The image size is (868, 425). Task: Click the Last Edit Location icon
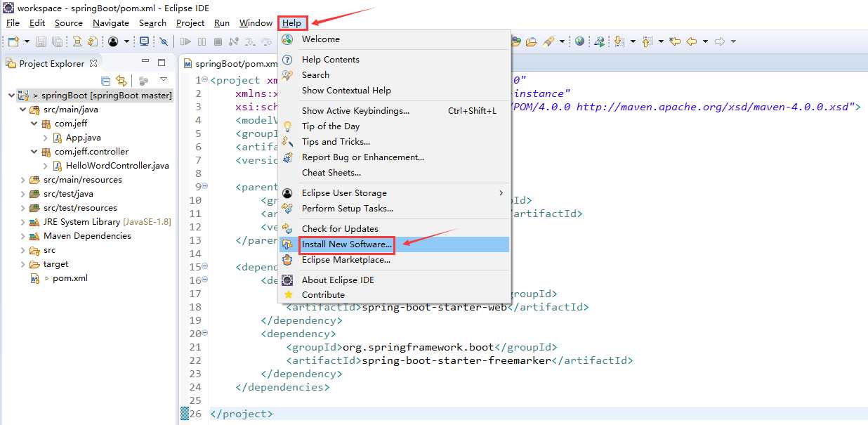675,41
